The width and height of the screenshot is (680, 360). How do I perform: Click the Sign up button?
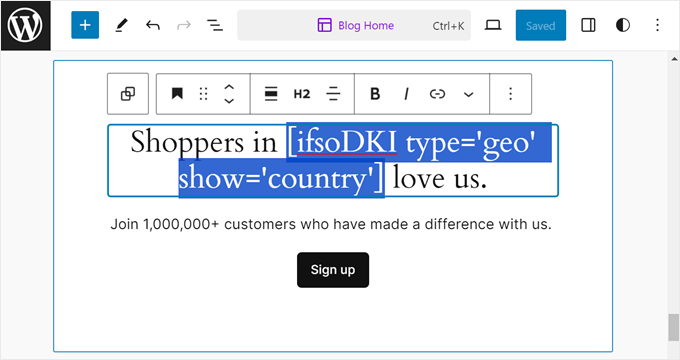[x=333, y=270]
